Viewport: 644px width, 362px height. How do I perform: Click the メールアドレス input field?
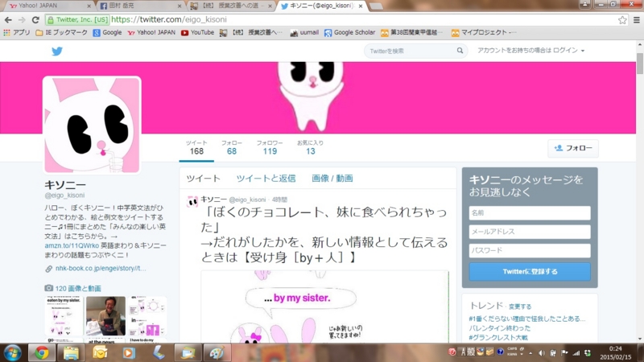[530, 232]
